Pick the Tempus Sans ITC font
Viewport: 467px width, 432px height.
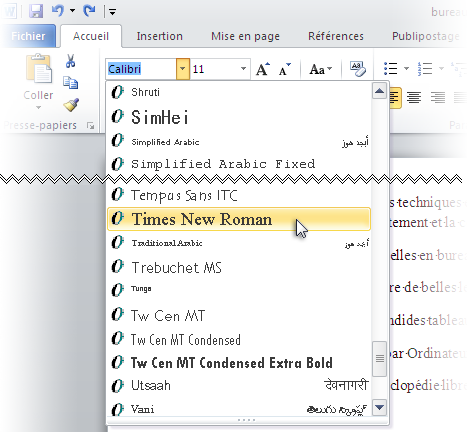tap(239, 195)
